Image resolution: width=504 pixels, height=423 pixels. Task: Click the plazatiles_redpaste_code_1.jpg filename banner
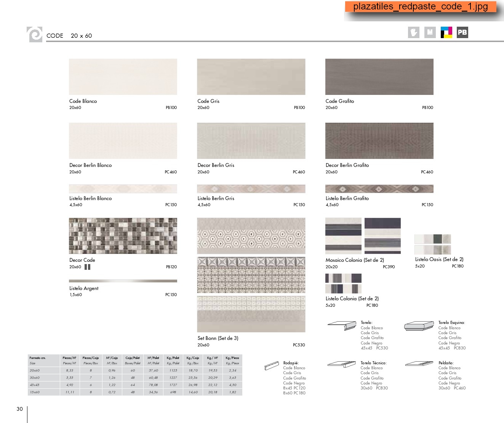421,7
